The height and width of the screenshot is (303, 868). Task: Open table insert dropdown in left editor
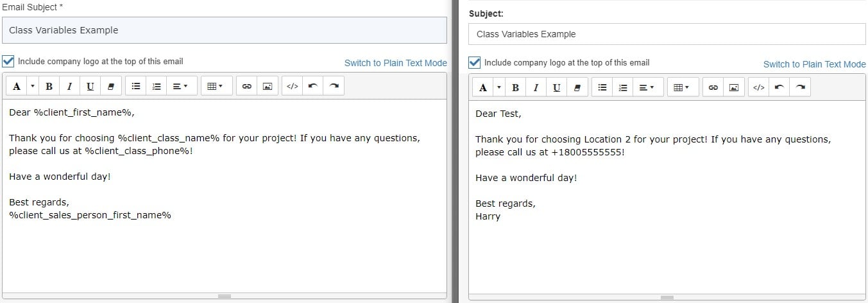pos(215,87)
